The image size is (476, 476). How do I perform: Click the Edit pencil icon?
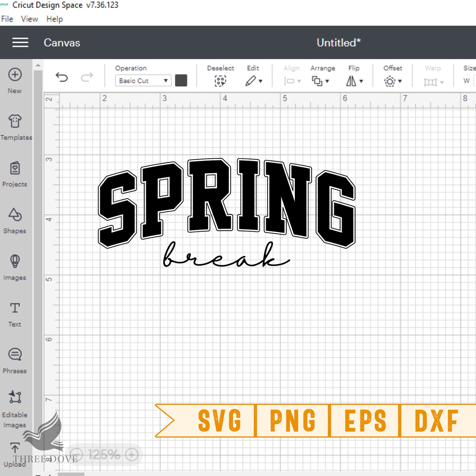(250, 81)
